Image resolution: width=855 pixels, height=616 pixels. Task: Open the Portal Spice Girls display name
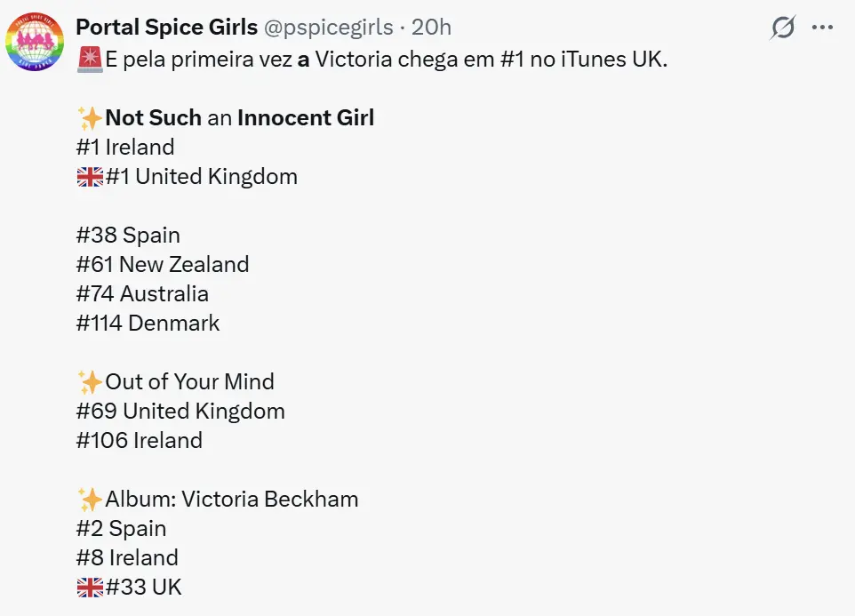[x=165, y=28]
